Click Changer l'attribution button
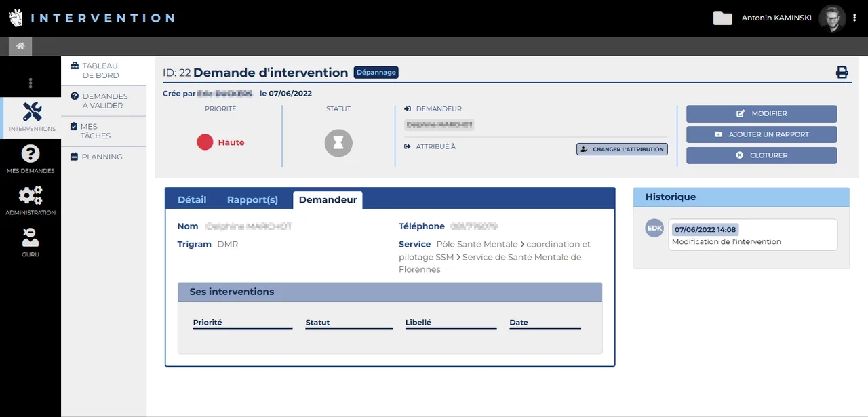Viewport: 868px width, 417px height. coord(622,149)
